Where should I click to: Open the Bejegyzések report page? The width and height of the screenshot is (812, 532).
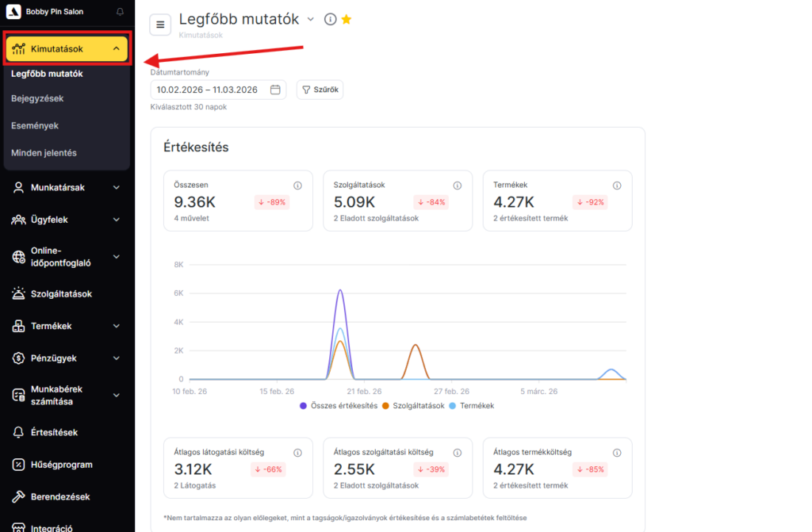coord(37,98)
